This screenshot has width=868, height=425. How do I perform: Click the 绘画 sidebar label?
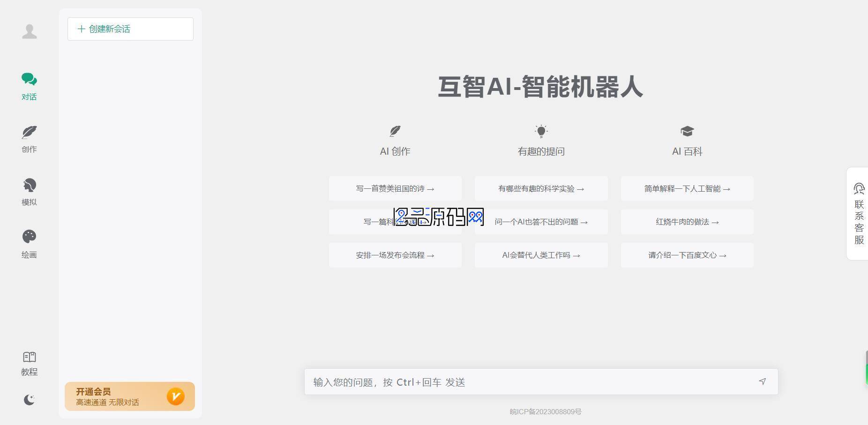(29, 254)
